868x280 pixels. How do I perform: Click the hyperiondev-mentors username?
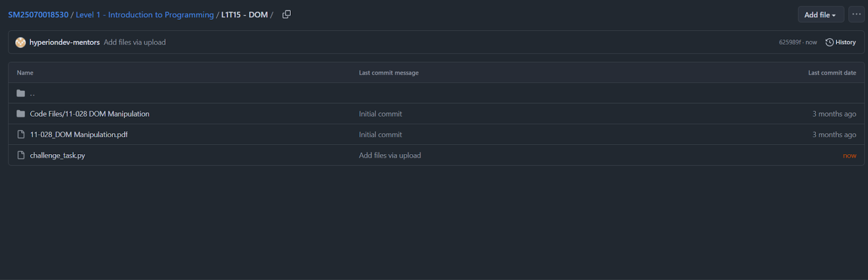65,42
